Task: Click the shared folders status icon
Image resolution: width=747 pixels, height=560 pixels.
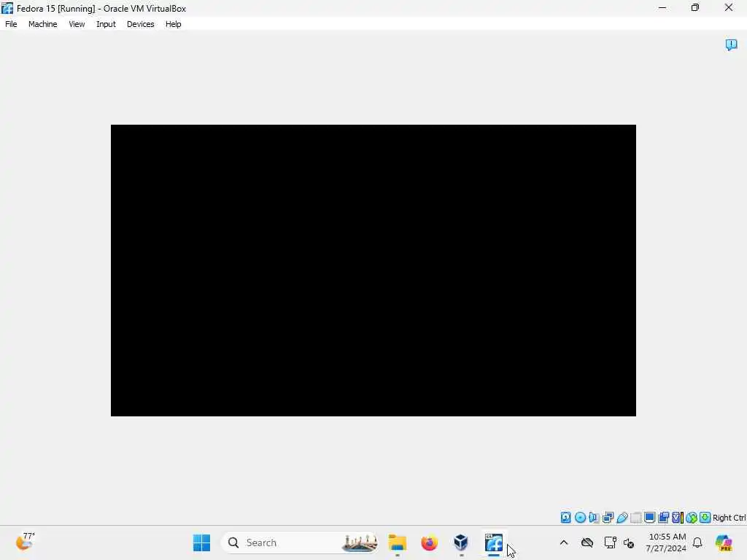Action: [635, 517]
